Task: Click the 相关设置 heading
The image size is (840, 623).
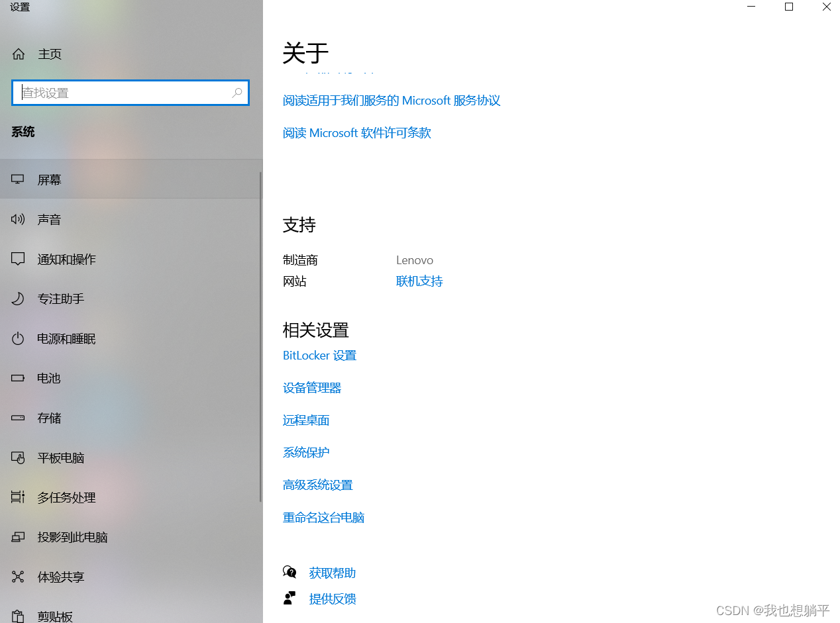Action: click(x=316, y=330)
